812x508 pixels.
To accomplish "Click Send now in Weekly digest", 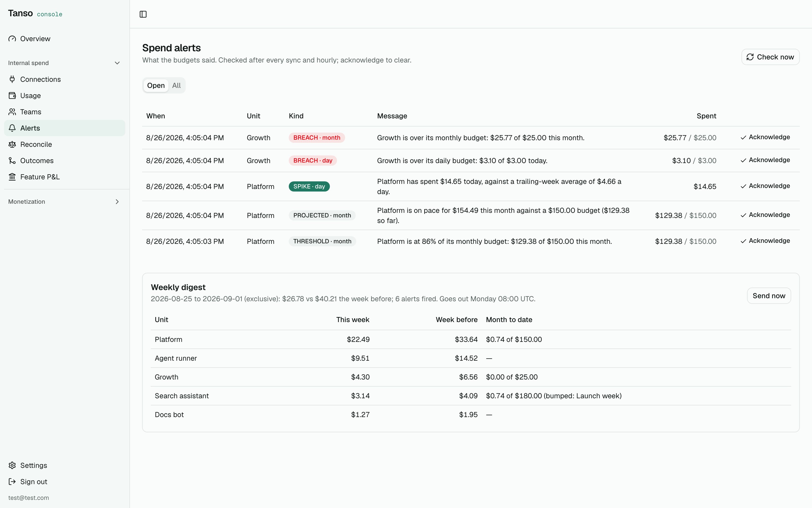I will pos(769,296).
